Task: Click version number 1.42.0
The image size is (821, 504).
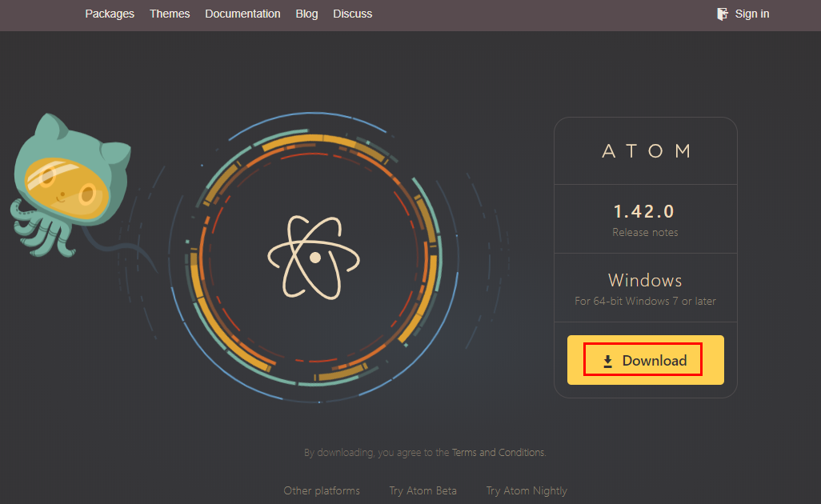Action: tap(644, 211)
